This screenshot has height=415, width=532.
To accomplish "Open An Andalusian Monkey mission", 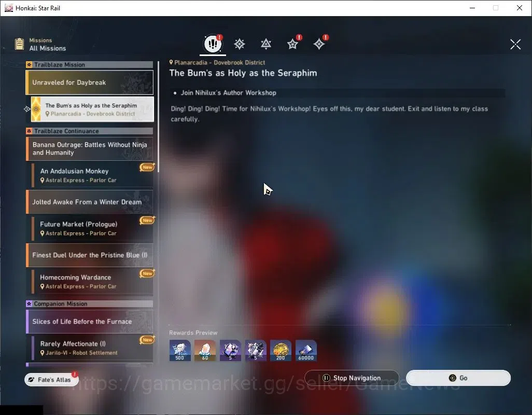I will (x=92, y=175).
